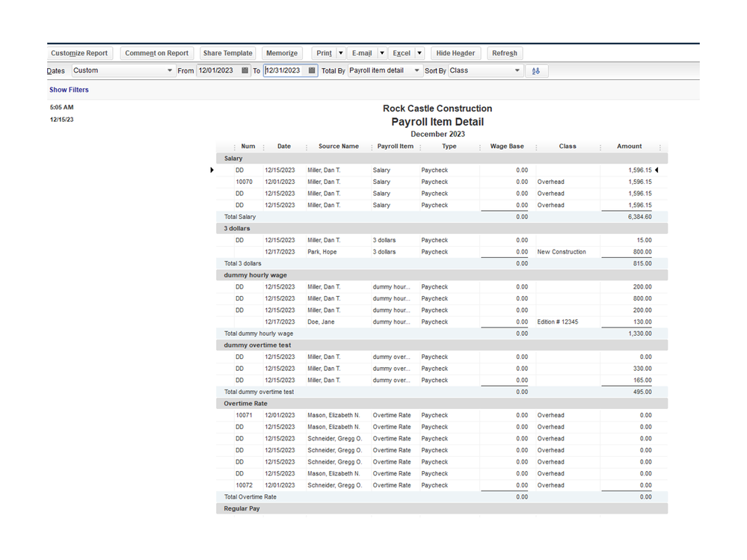The width and height of the screenshot is (747, 560).
Task: Click the Park, Hope source name
Action: (x=322, y=252)
